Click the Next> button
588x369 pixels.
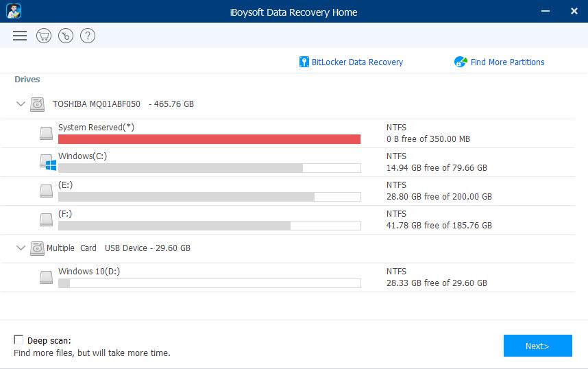(x=538, y=346)
